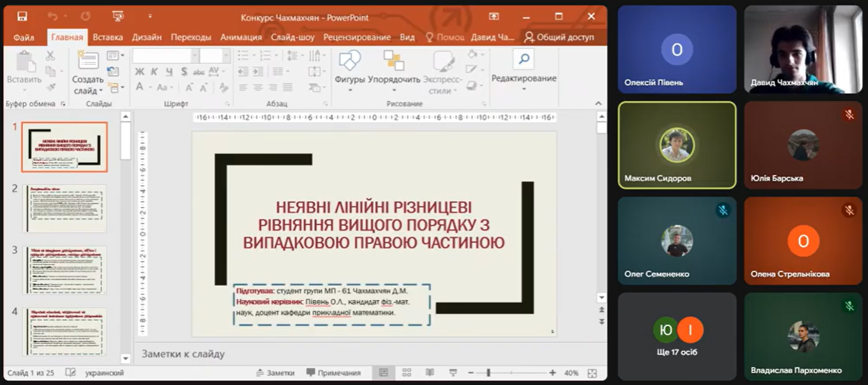868x385 pixels.
Task: Click the Save icon in quick access toolbar
Action: pyautogui.click(x=22, y=17)
